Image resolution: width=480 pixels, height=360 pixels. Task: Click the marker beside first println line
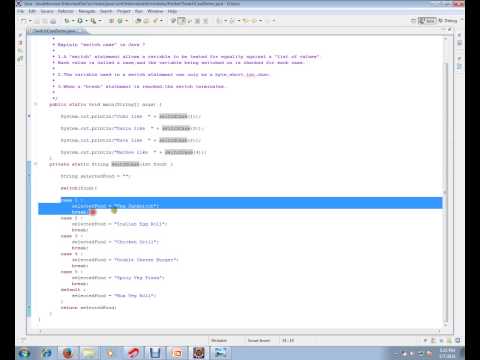click(x=29, y=116)
